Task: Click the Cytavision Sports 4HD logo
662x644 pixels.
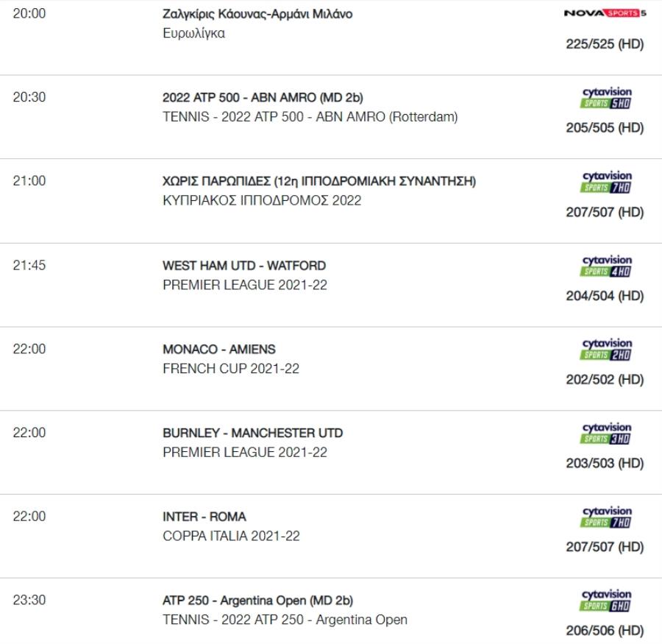Action: (606, 266)
